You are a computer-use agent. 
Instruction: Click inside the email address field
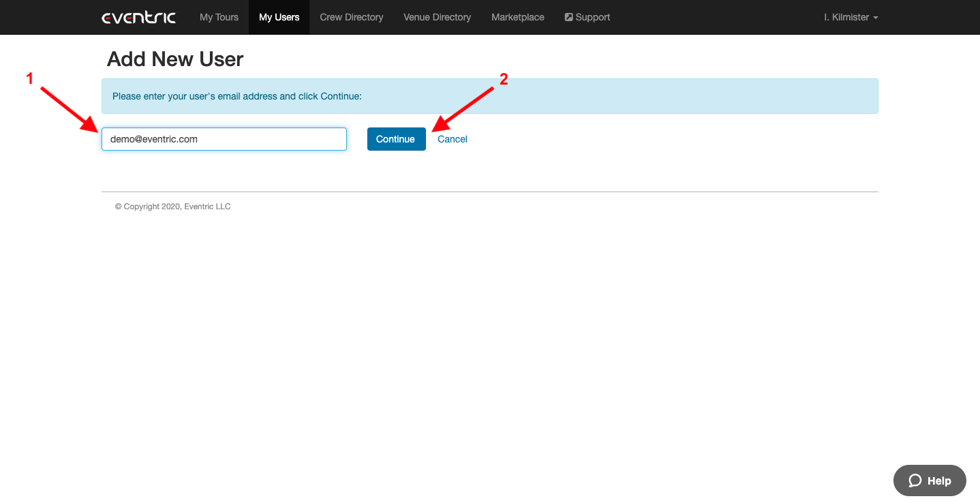click(224, 139)
